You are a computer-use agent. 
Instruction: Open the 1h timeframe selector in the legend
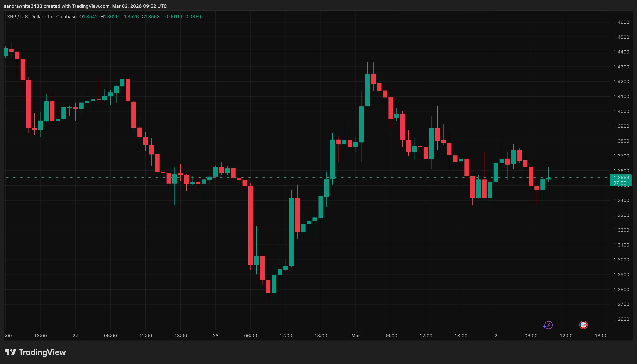tap(49, 16)
